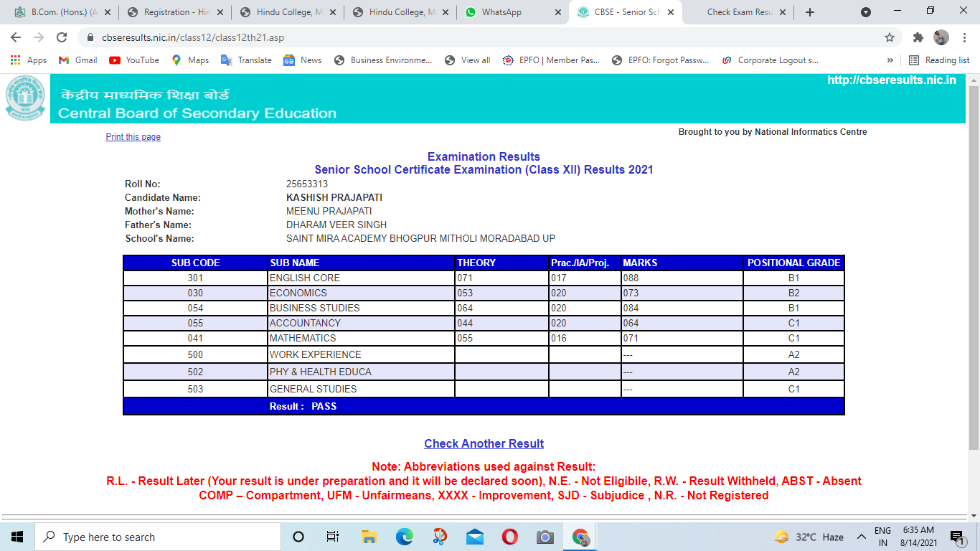Open the Mail app on the taskbar

coord(474,537)
